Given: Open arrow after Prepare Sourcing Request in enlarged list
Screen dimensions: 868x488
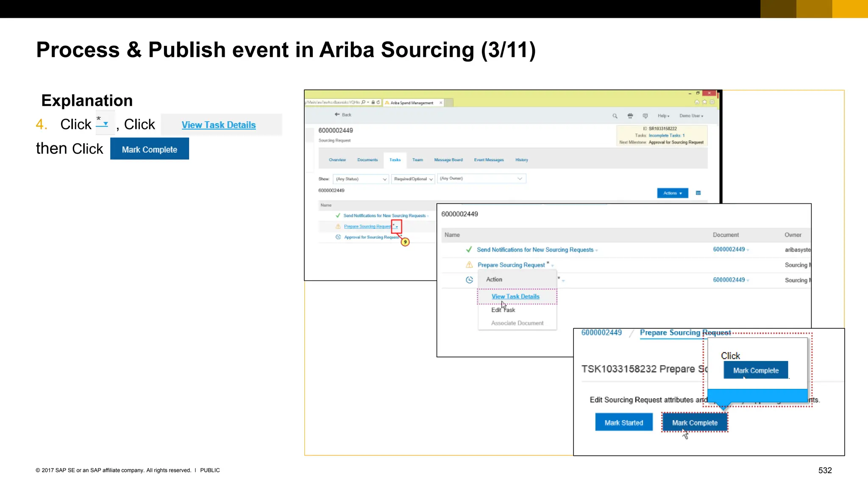Looking at the screenshot, I should tap(552, 266).
